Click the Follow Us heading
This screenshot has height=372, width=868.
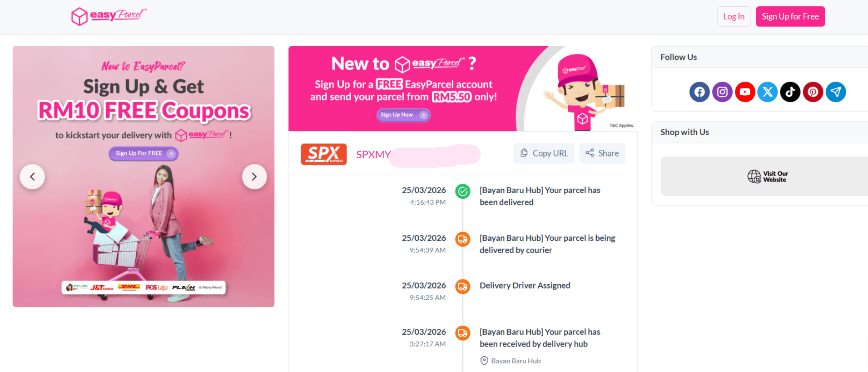[679, 57]
